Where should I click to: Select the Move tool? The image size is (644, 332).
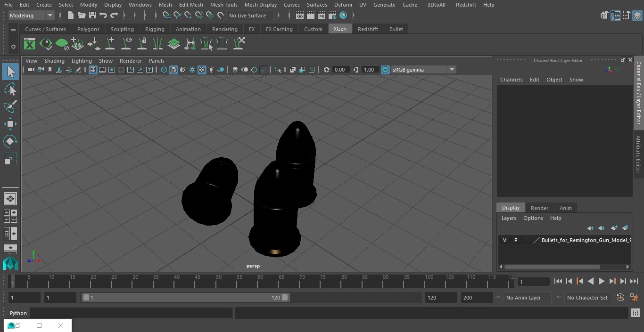(x=10, y=124)
